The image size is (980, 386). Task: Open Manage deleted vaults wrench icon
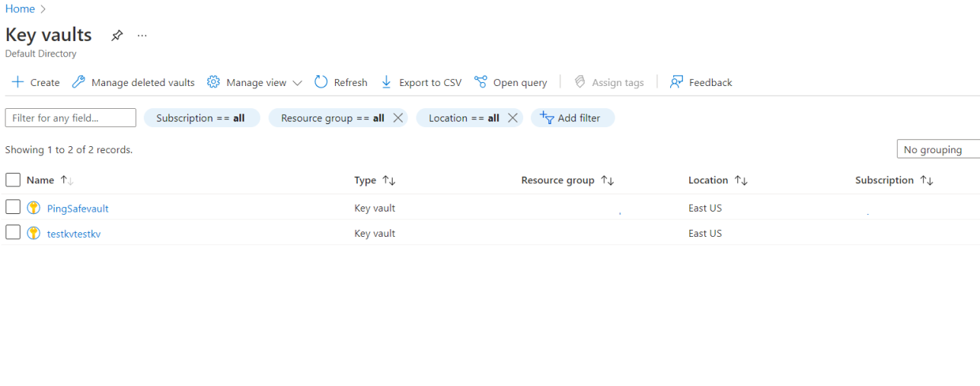tap(78, 82)
